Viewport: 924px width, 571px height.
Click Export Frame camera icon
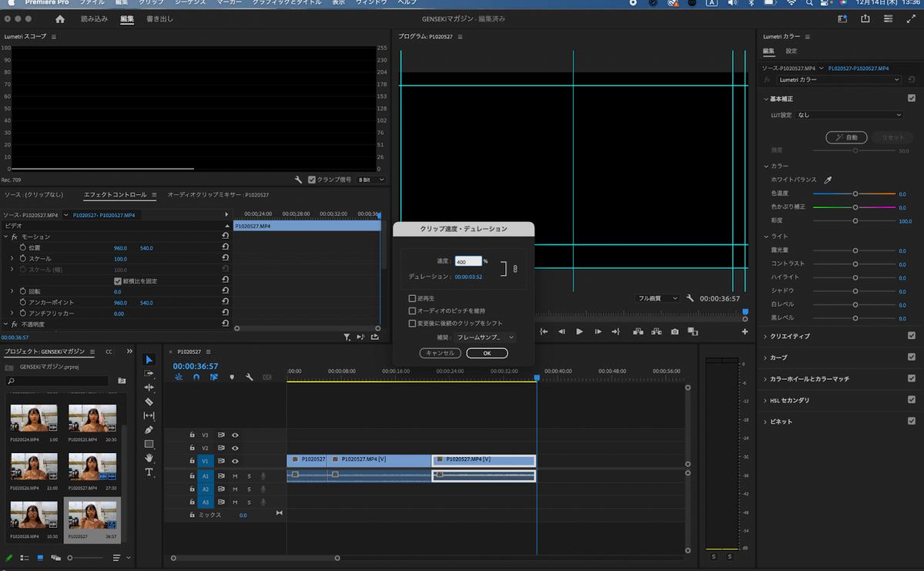(x=675, y=331)
